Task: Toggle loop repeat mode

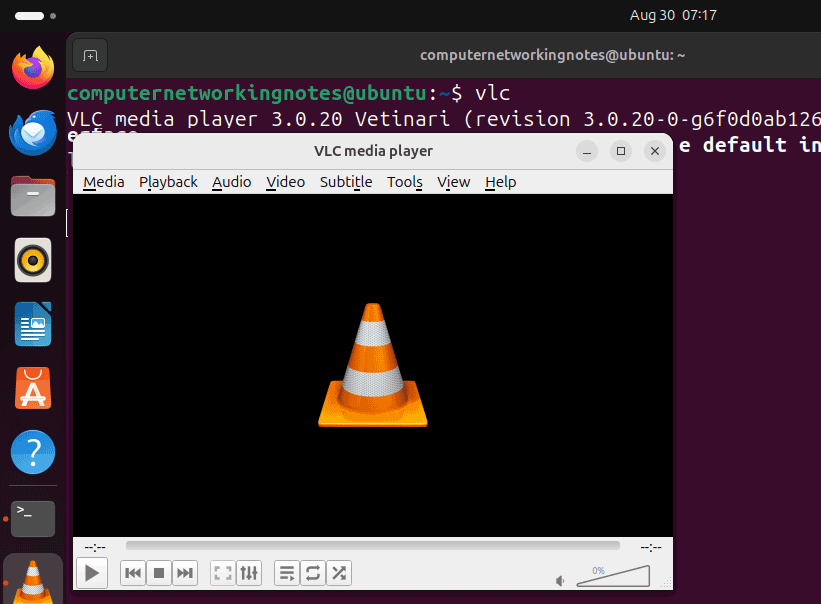Action: click(313, 573)
